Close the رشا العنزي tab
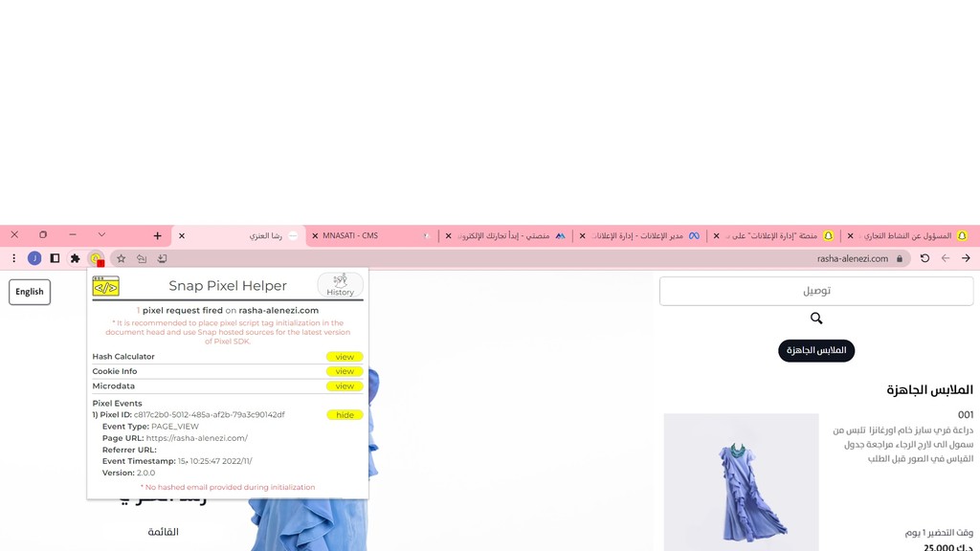980x551 pixels. tap(182, 236)
